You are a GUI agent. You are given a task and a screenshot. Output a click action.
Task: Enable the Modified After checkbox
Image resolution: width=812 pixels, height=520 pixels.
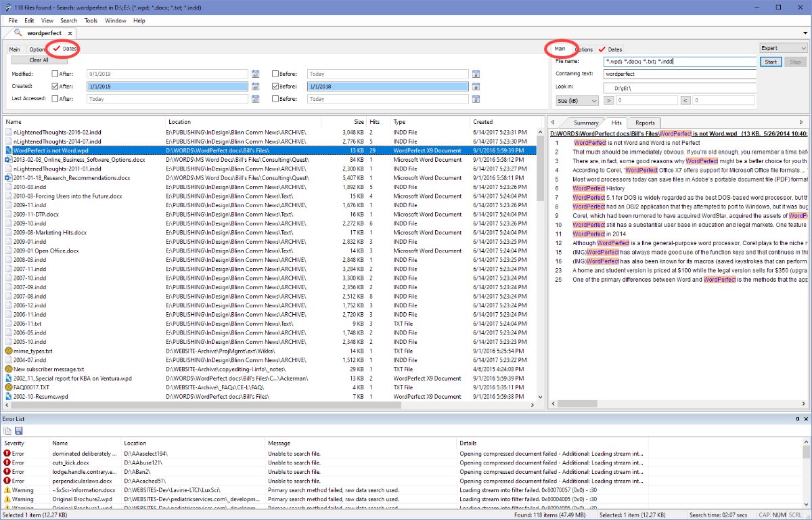pyautogui.click(x=55, y=74)
